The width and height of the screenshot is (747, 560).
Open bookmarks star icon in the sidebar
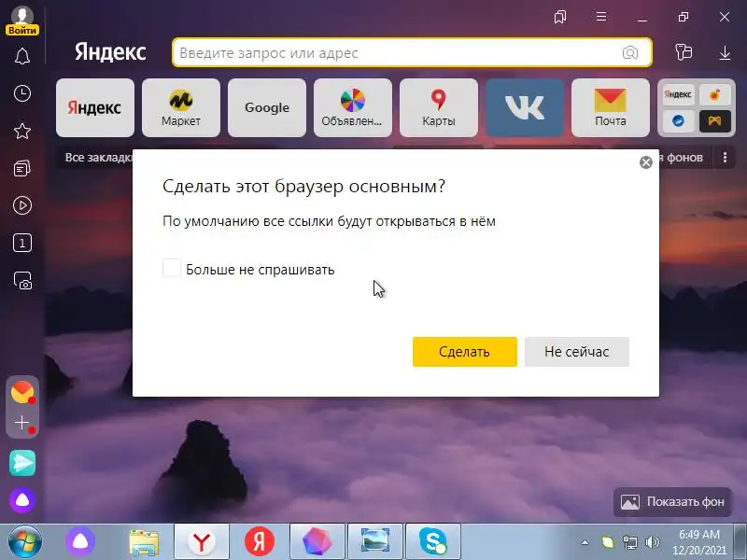(21, 131)
